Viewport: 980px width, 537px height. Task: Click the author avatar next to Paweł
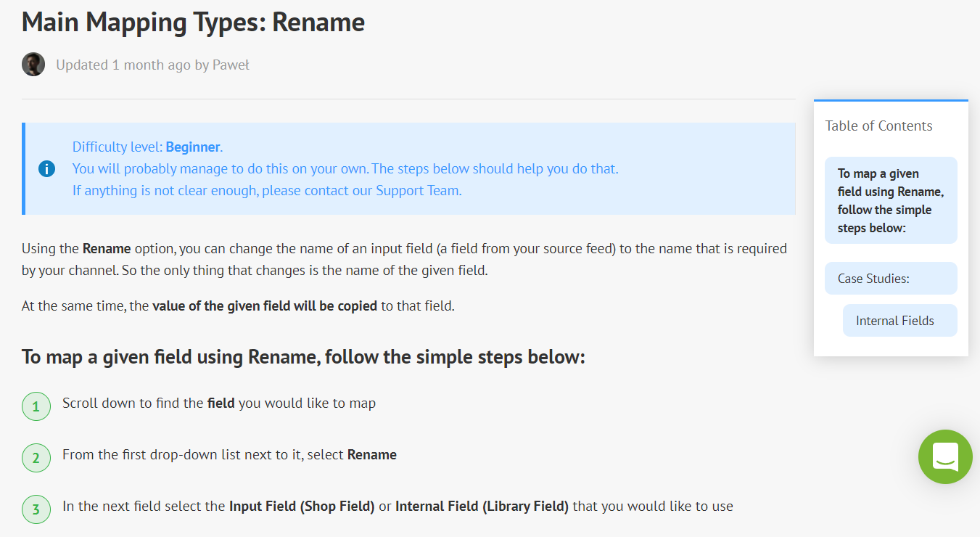click(x=33, y=65)
